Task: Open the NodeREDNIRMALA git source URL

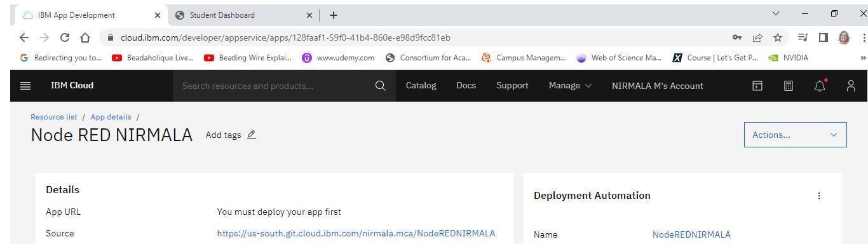Action: point(356,233)
